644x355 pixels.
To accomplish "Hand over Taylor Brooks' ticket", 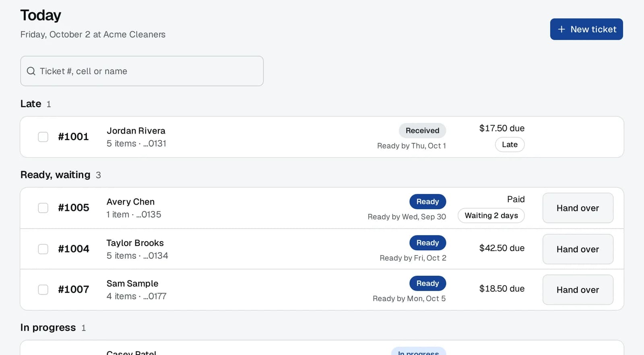I will point(578,249).
